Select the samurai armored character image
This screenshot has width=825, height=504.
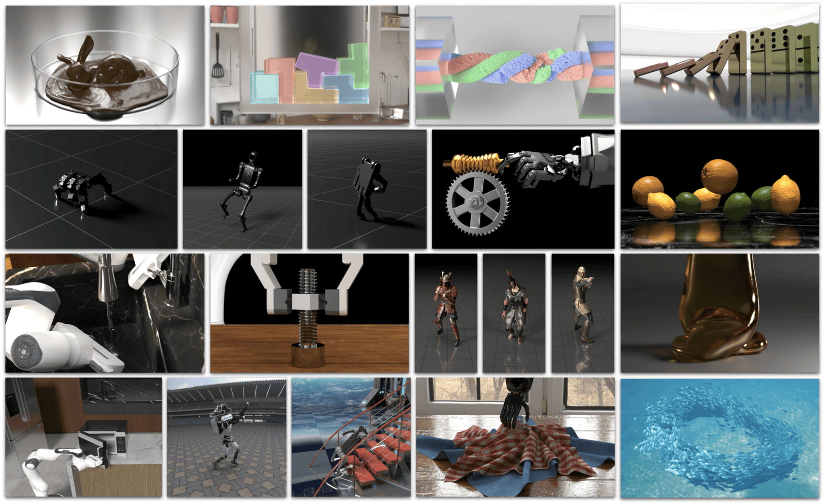pos(446,313)
